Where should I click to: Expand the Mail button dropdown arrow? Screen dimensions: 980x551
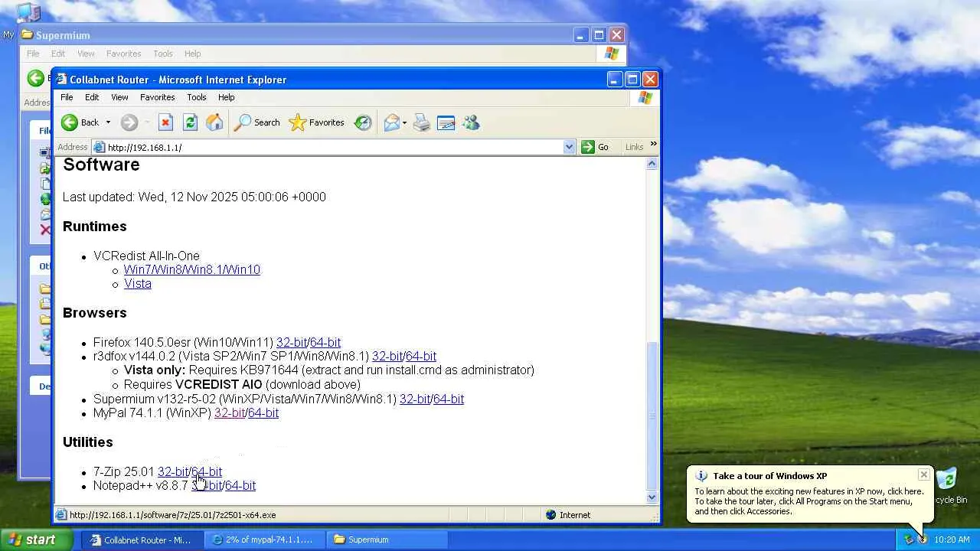pos(404,122)
